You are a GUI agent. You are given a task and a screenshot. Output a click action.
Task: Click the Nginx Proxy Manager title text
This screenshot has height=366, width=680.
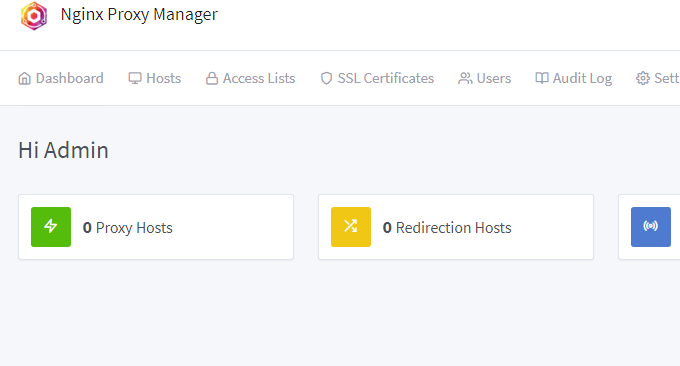[139, 15]
